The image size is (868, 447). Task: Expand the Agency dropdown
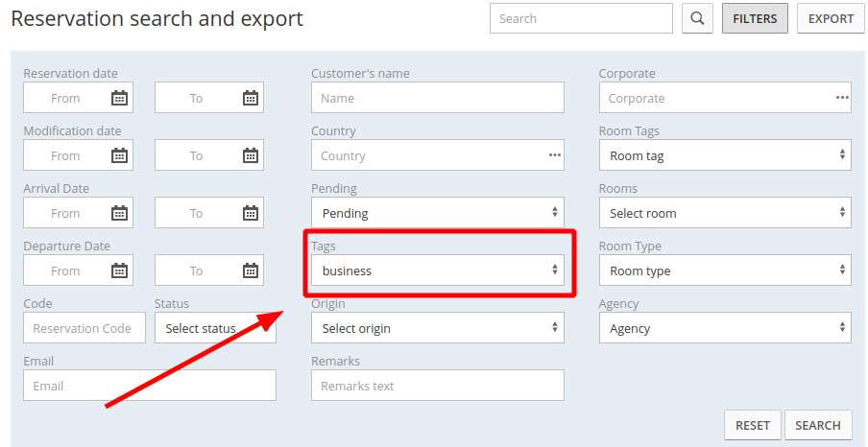[725, 328]
